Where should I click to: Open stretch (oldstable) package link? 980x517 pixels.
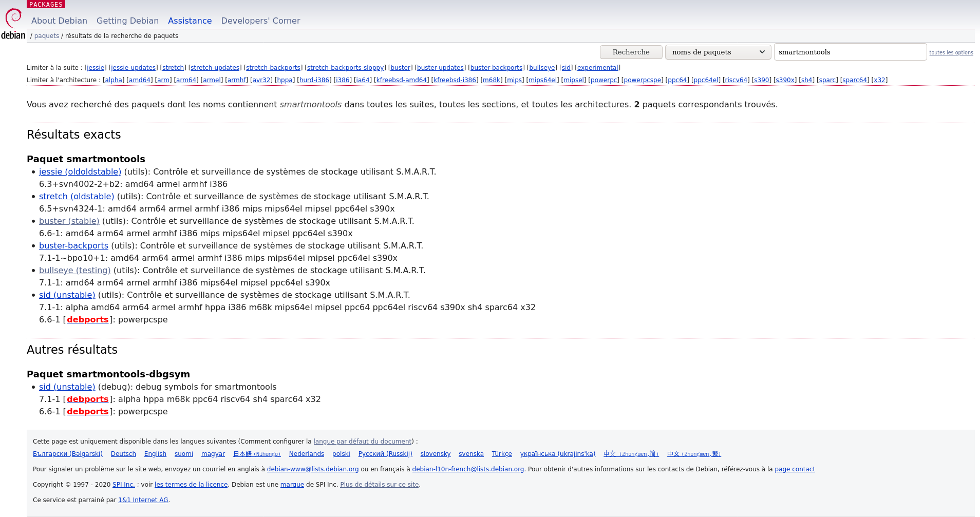pyautogui.click(x=77, y=196)
